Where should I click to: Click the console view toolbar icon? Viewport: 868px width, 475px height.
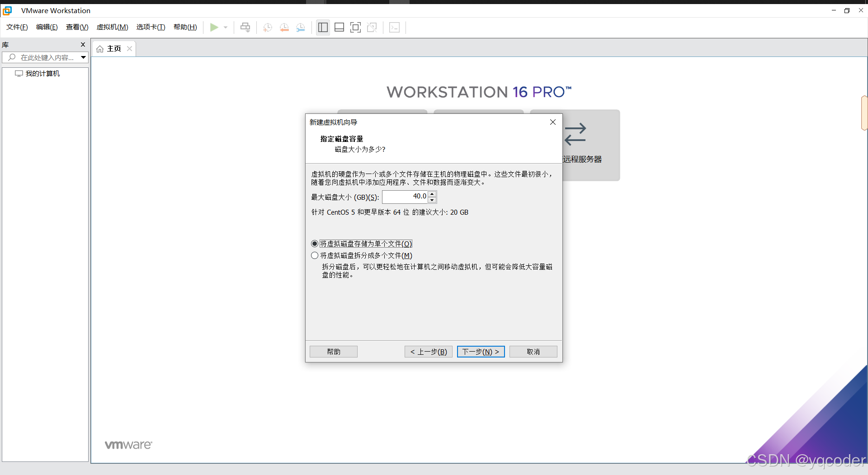(x=394, y=28)
